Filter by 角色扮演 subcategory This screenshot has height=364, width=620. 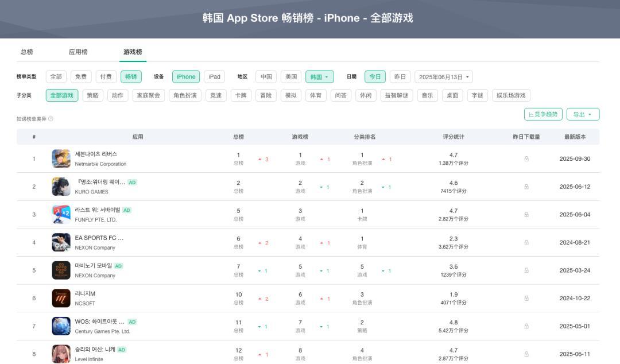point(185,95)
